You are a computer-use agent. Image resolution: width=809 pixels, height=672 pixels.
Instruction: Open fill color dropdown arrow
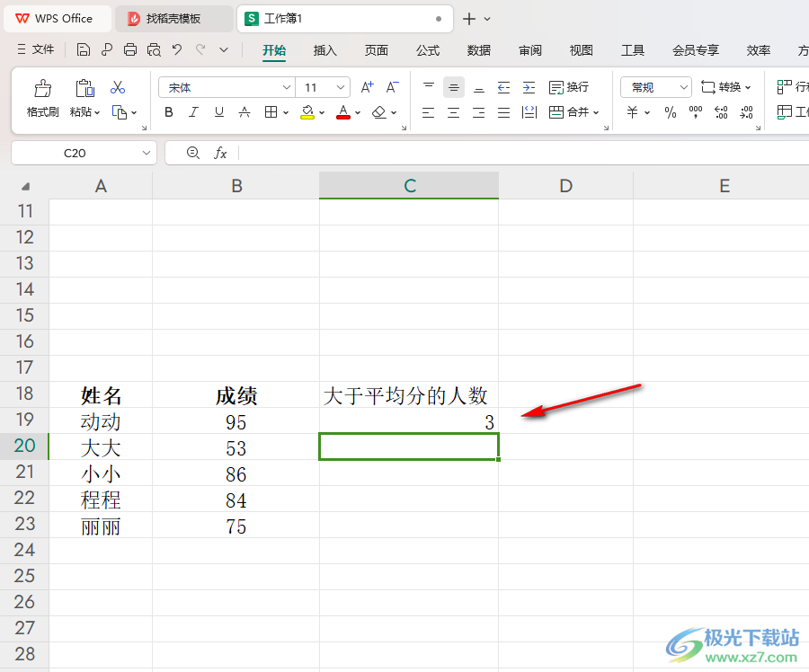(x=322, y=112)
